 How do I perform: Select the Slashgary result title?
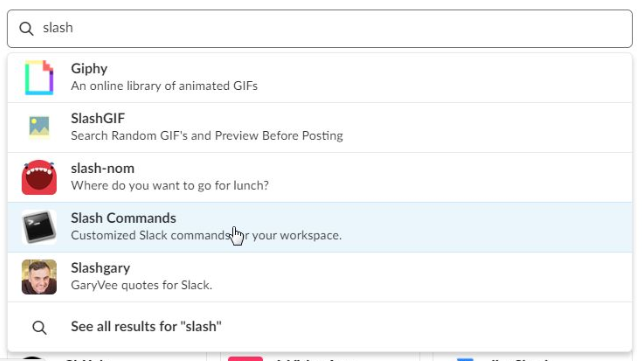tap(100, 268)
